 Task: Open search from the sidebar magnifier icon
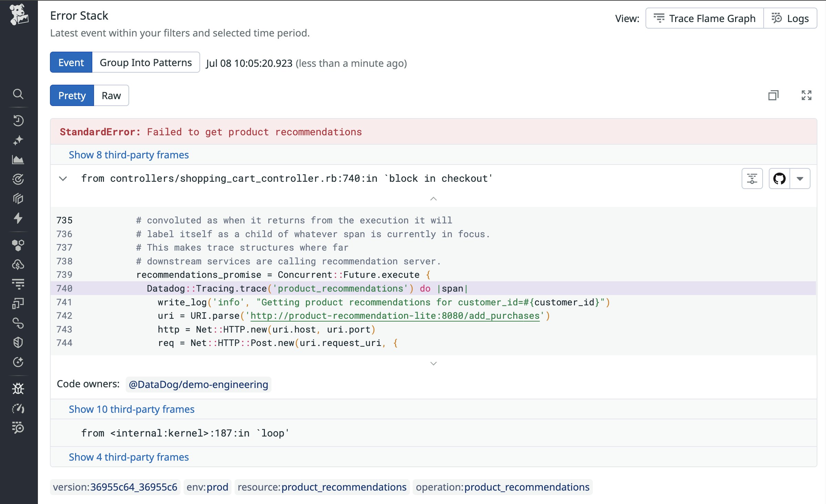tap(18, 94)
